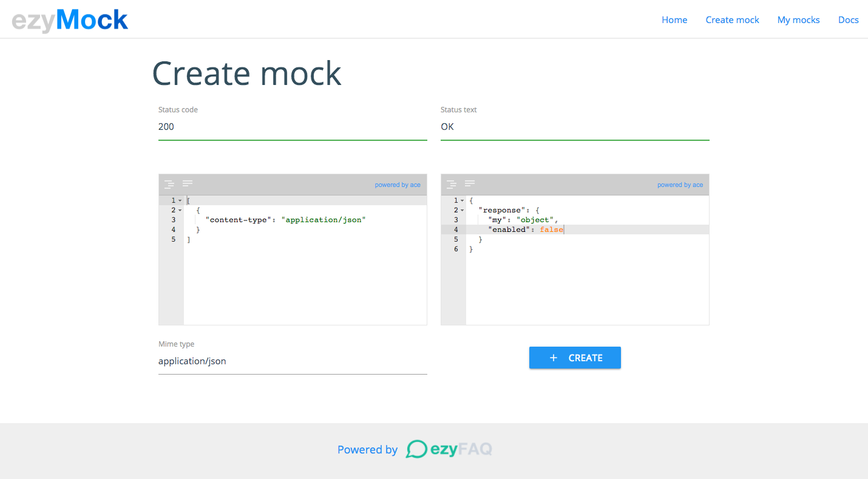Focus the Status code field showing 200
Viewport: 868px width, 479px height.
click(293, 127)
